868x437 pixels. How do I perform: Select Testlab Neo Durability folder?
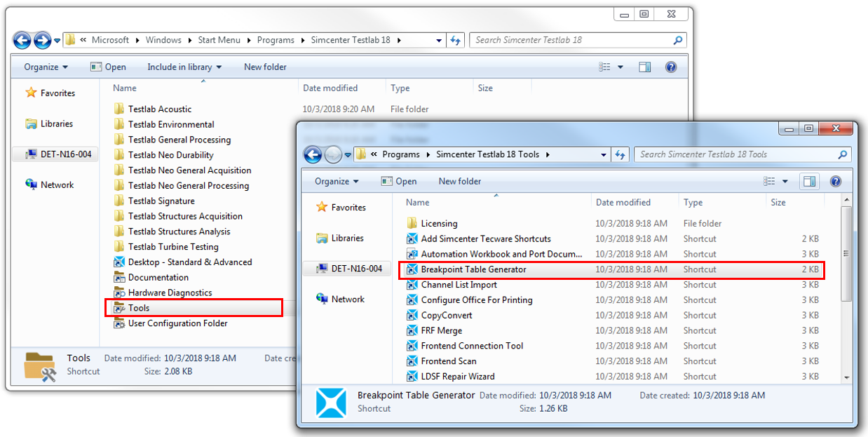(170, 155)
